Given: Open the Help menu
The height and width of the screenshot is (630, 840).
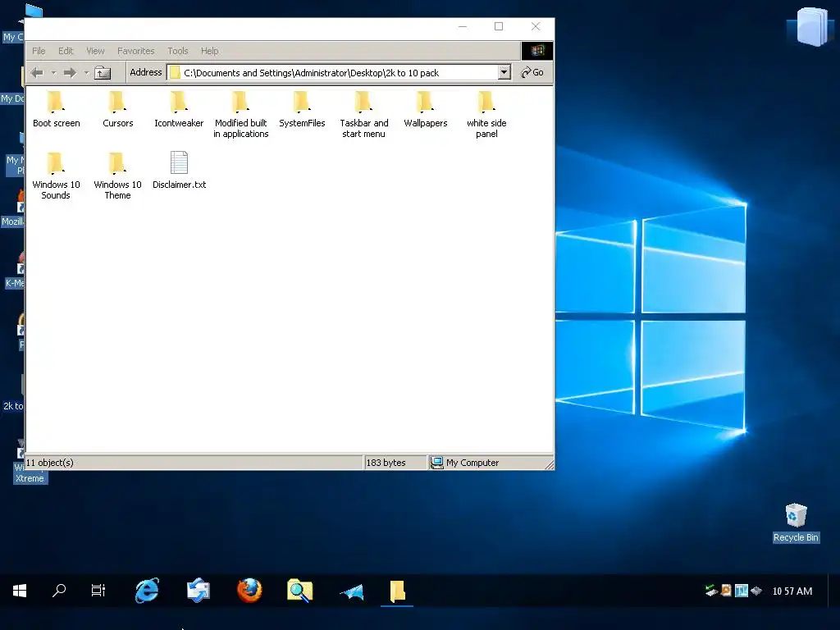Looking at the screenshot, I should point(209,51).
